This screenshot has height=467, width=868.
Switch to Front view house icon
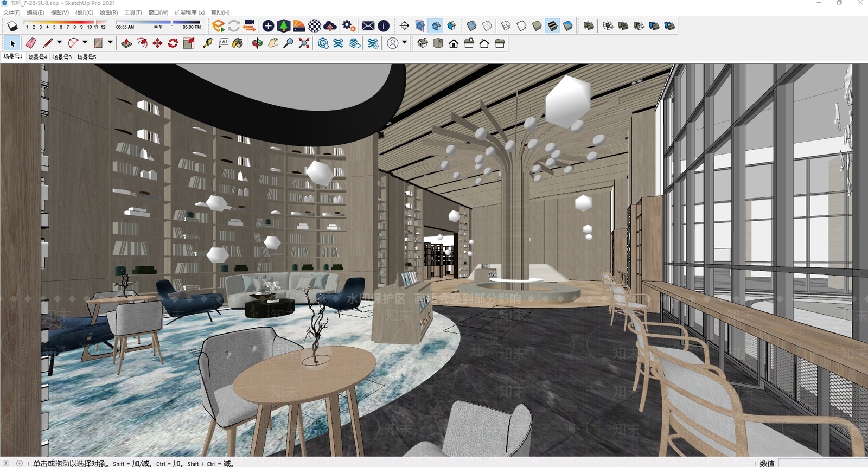click(454, 43)
